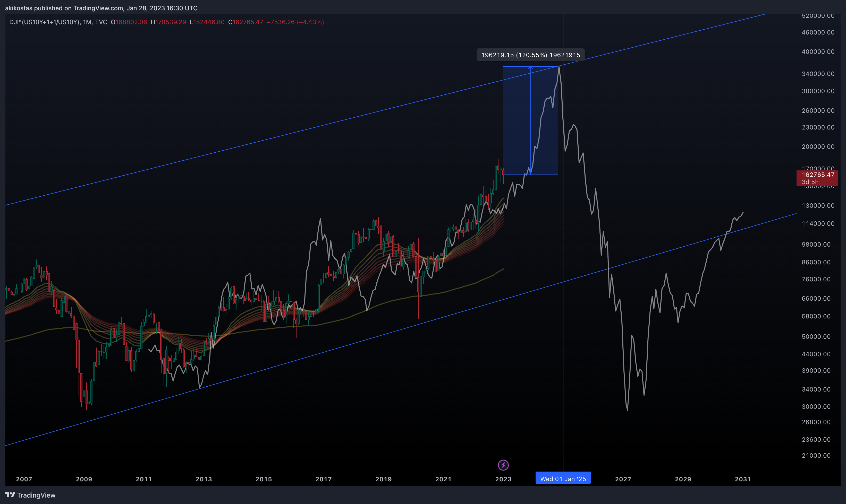The width and height of the screenshot is (846, 504).
Task: Click the 34000.00 price scale label
Action: coord(816,389)
